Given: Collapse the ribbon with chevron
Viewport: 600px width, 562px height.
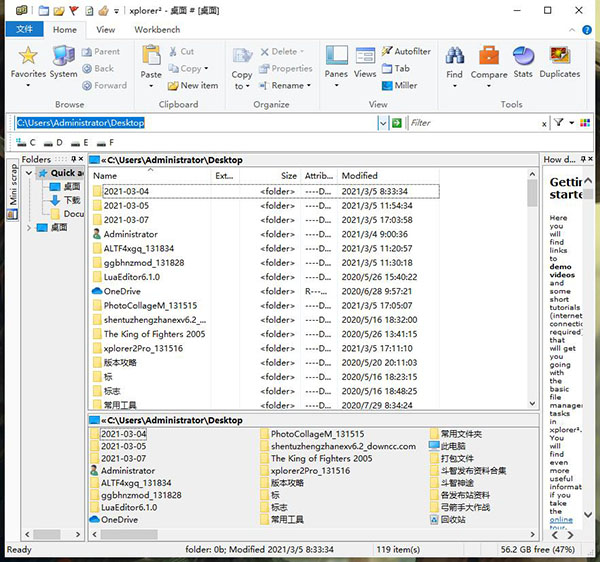Looking at the screenshot, I should coord(572,30).
